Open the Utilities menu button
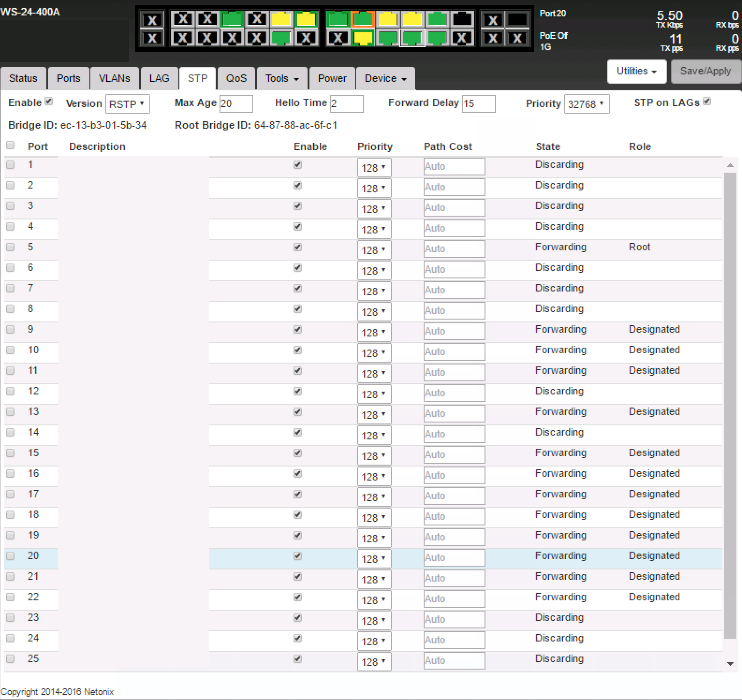 [x=636, y=71]
